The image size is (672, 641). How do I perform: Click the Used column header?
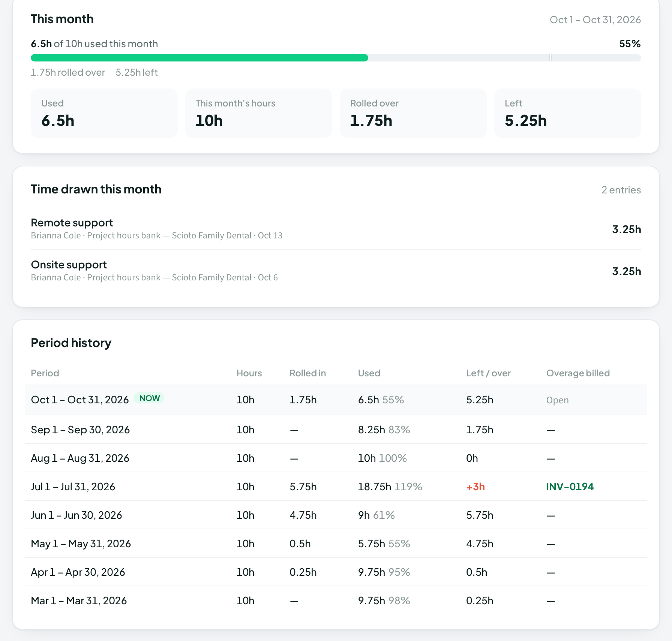click(x=369, y=373)
